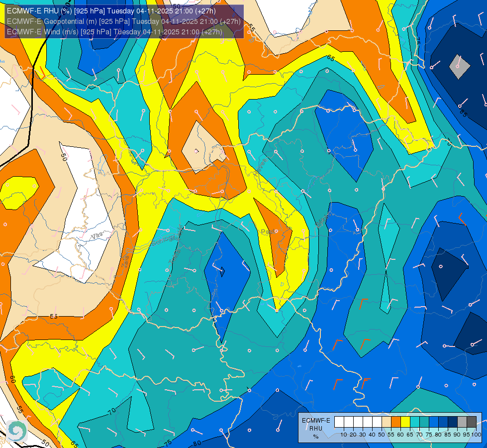Pick the light gray 90-95 legend swatch
The height and width of the screenshot is (448, 487).
[462, 422]
